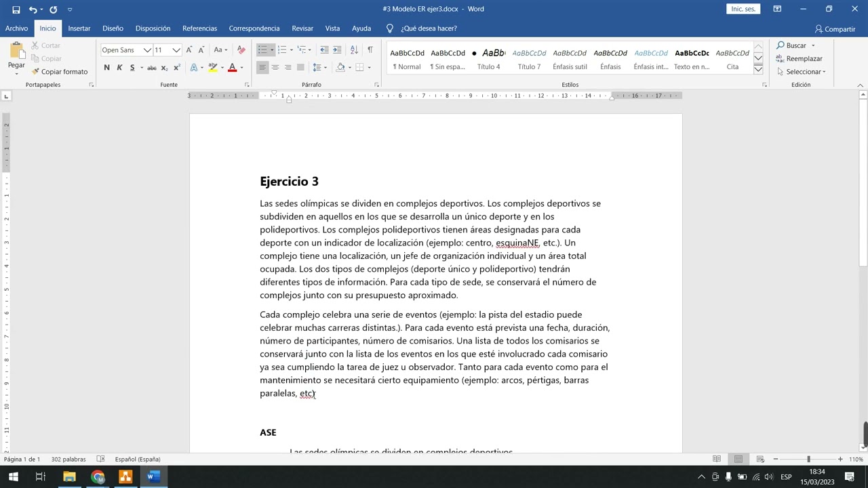Expand Pegar options arrow
Screen dimensions: 868x488
[16, 73]
